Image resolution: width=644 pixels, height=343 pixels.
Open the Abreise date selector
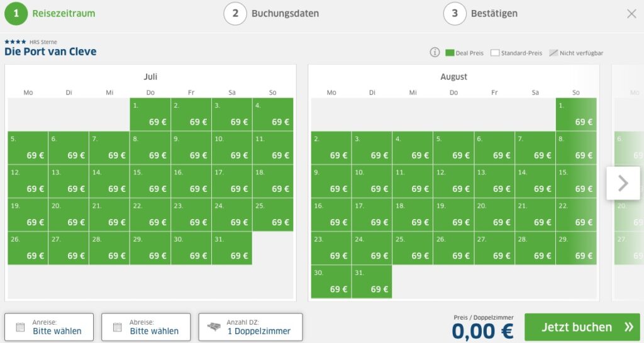[x=146, y=327]
